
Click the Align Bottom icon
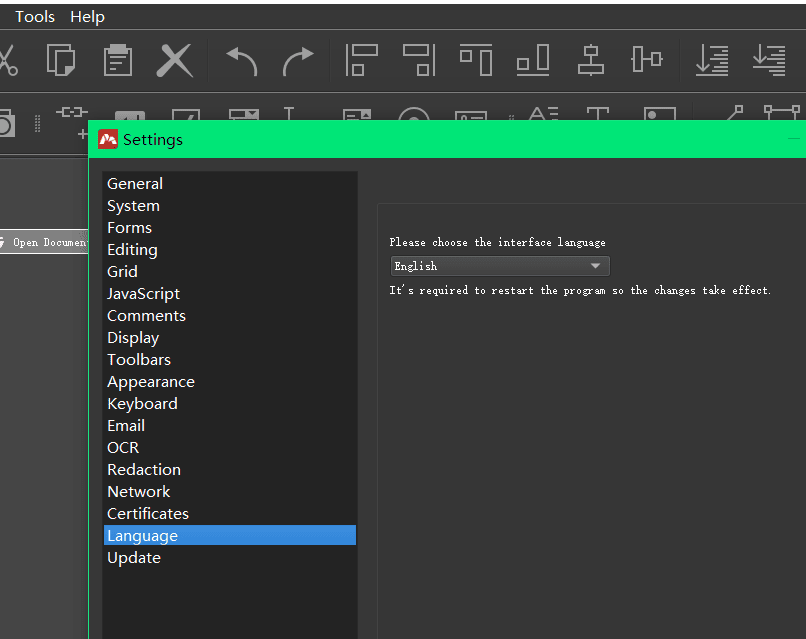(533, 60)
